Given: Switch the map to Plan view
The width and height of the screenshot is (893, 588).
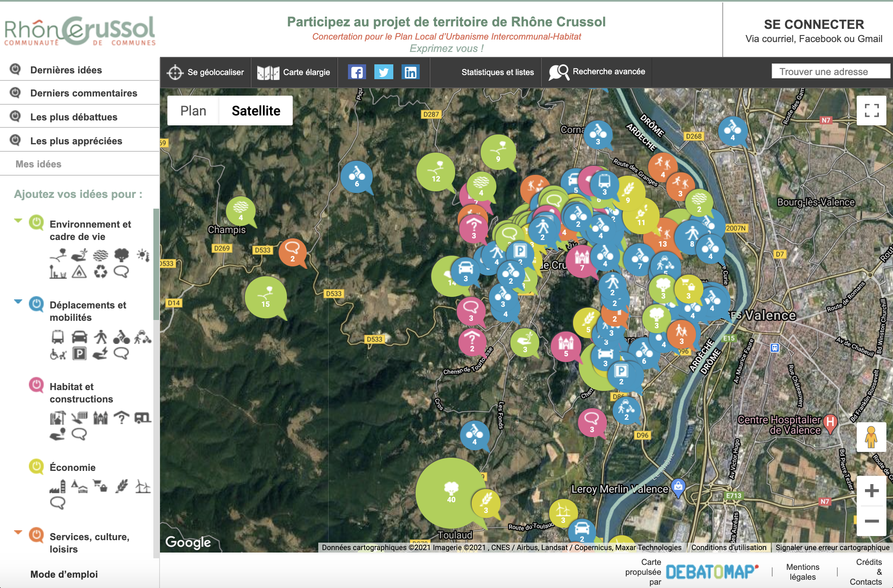Looking at the screenshot, I should (193, 111).
